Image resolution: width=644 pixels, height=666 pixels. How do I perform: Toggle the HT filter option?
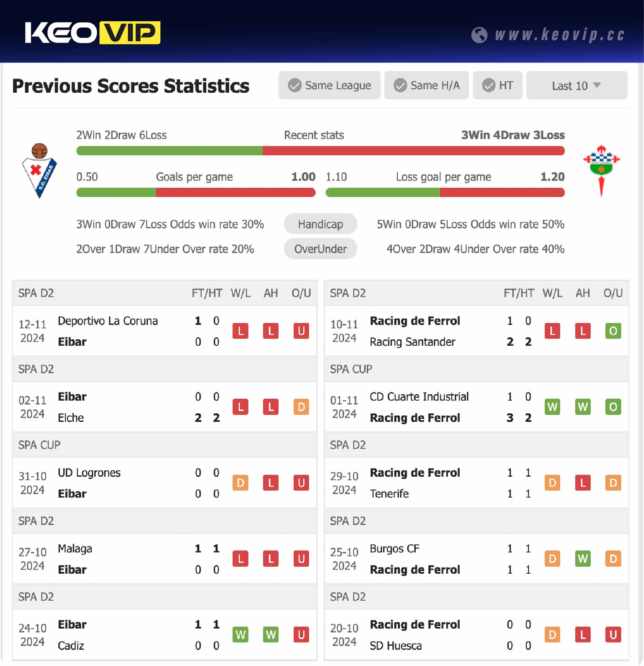point(498,85)
